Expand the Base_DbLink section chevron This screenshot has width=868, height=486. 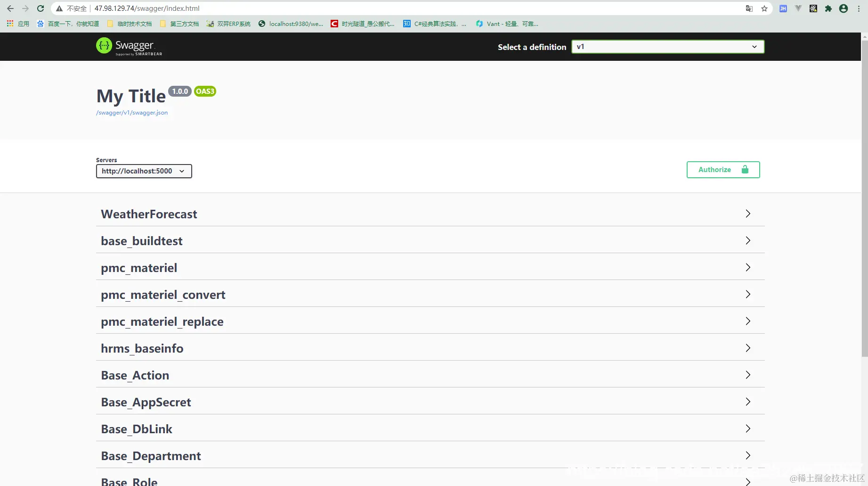[748, 428]
